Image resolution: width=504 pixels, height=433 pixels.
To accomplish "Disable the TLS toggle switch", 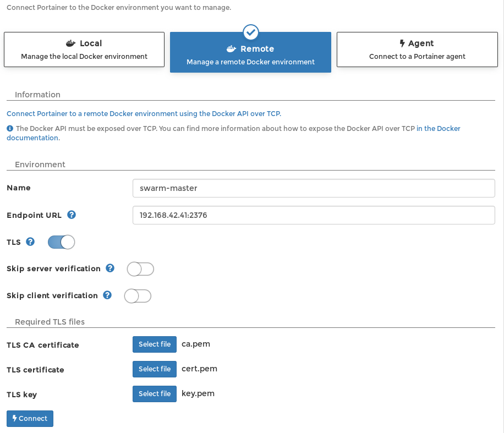I will point(62,242).
